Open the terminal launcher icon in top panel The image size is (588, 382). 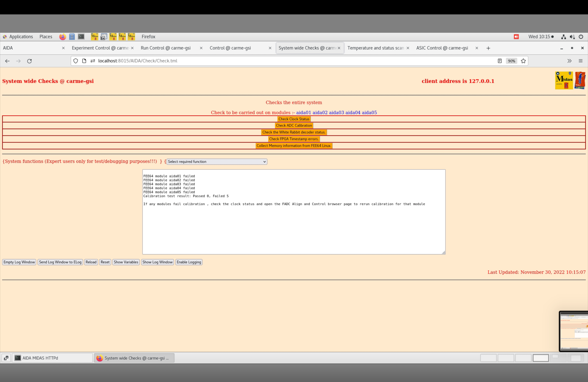pyautogui.click(x=81, y=37)
